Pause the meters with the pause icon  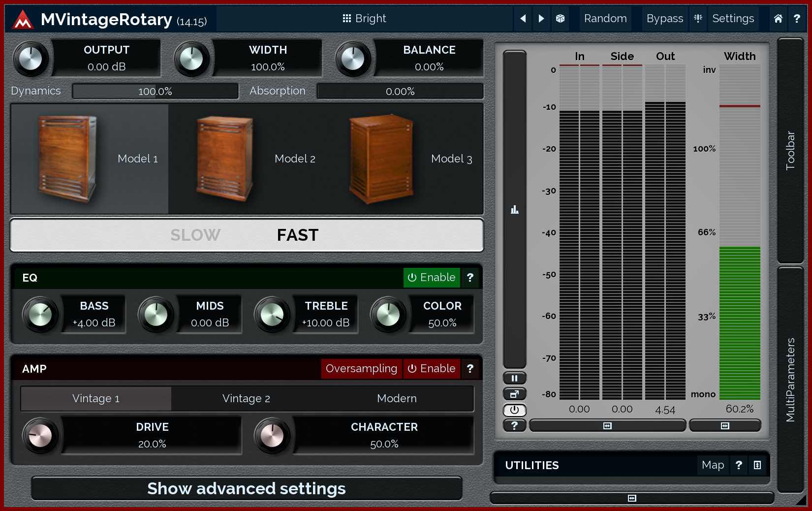tap(514, 378)
